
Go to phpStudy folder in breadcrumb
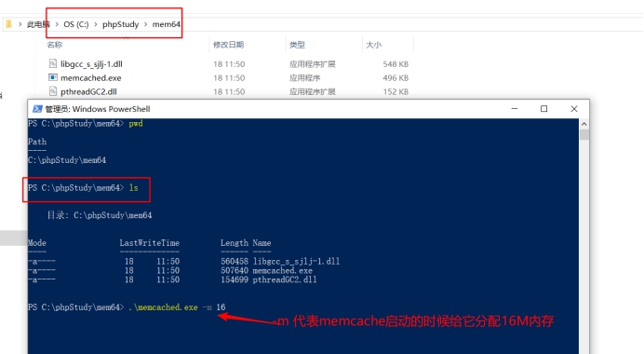coord(120,24)
